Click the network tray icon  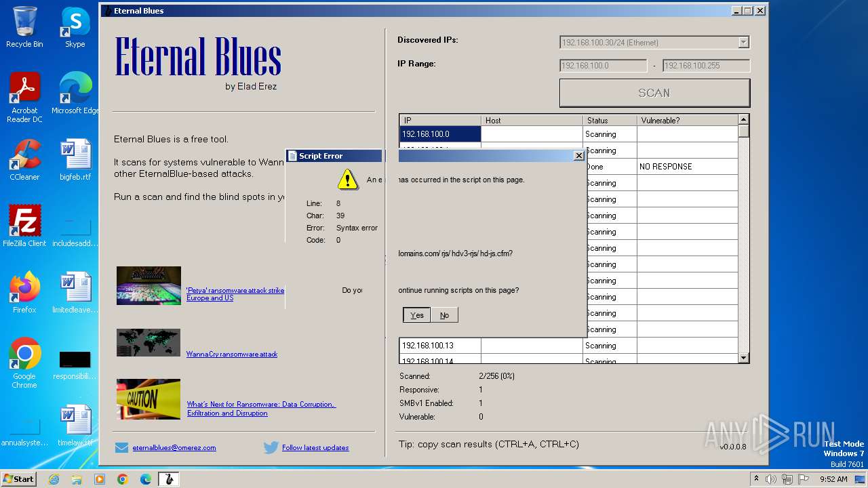pos(787,479)
